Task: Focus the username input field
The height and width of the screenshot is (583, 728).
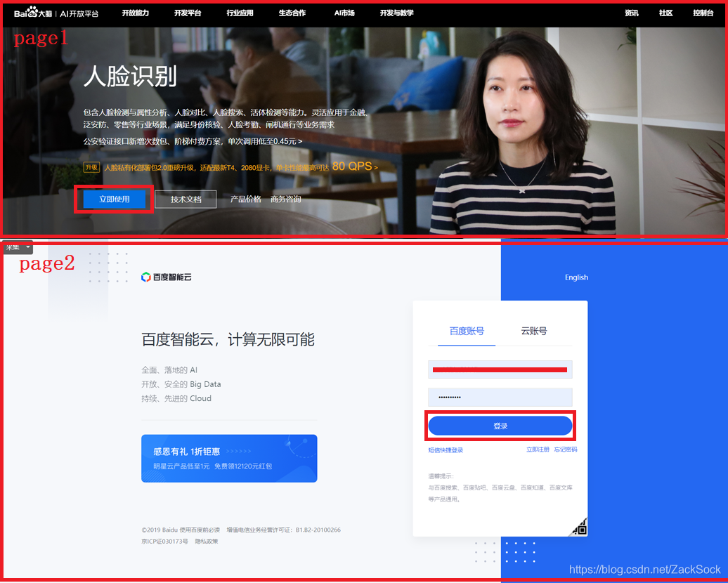Action: 500,369
